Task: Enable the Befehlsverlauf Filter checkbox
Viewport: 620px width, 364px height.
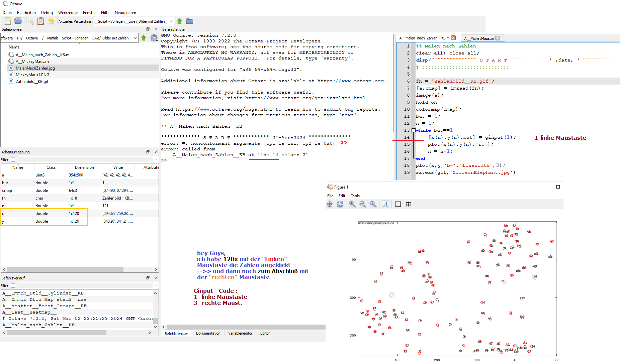Action: [13, 285]
